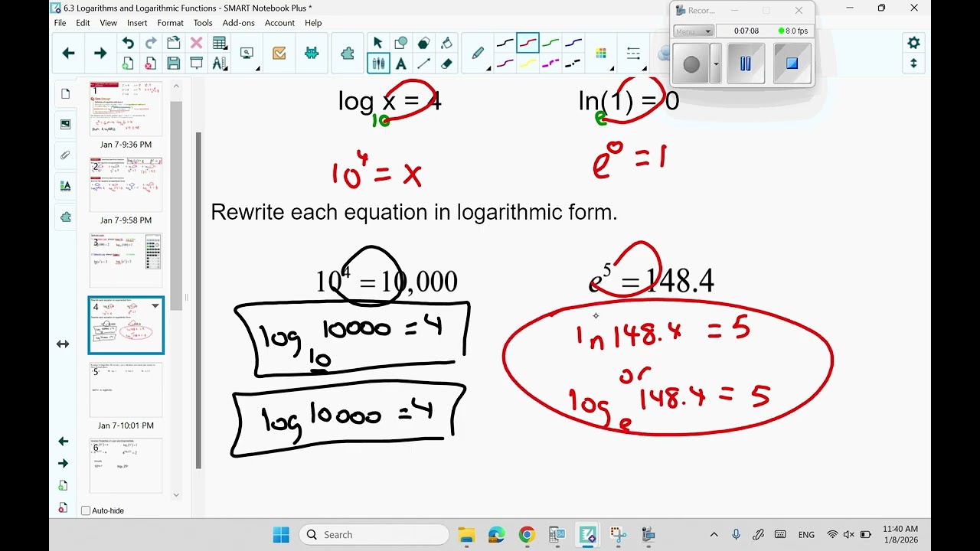Click the red X Delete icon
This screenshot has width=980, height=551.
pos(197,43)
